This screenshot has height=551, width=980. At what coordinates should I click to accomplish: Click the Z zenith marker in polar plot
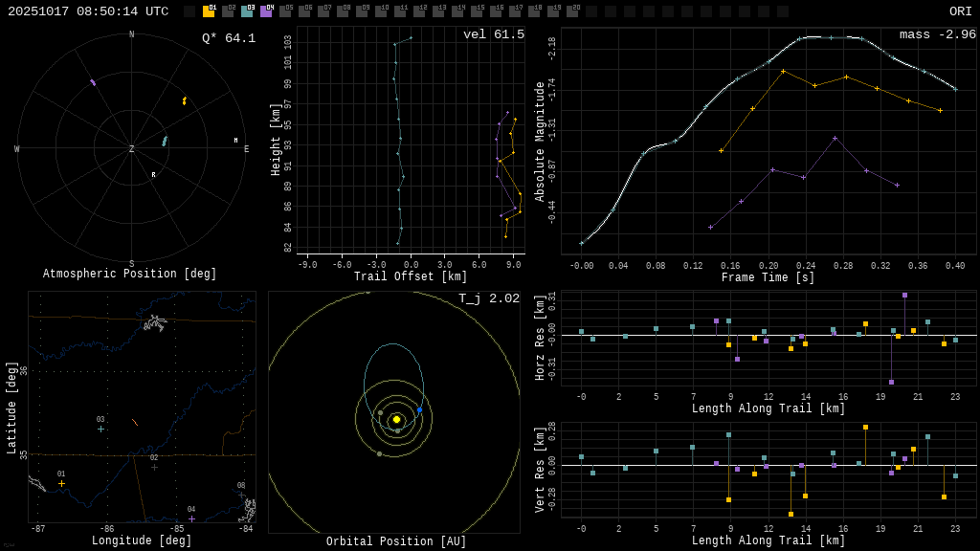point(132,149)
